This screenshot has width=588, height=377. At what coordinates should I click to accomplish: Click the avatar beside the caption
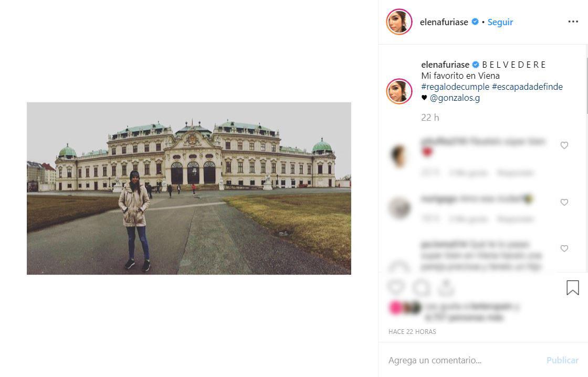(x=399, y=91)
